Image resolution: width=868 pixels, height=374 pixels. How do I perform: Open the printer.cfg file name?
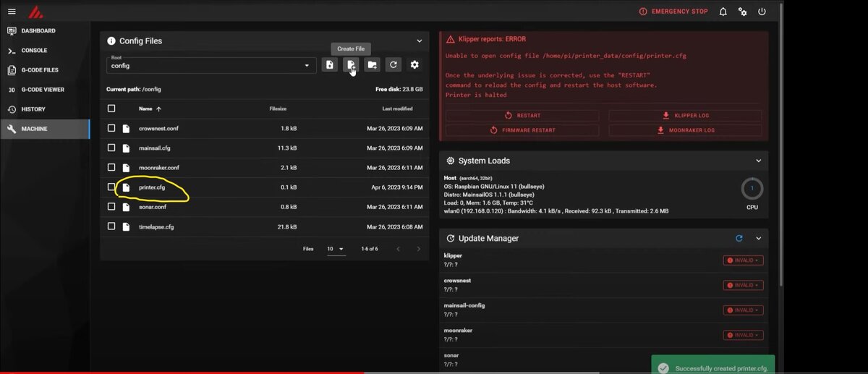tap(152, 187)
